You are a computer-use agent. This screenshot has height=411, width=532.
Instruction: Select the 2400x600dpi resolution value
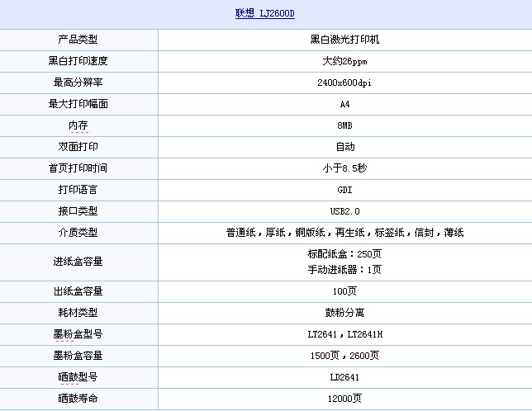[x=344, y=83]
